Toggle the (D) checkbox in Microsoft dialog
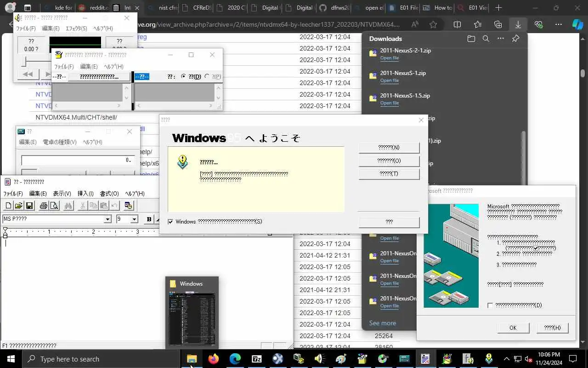 coord(490,305)
